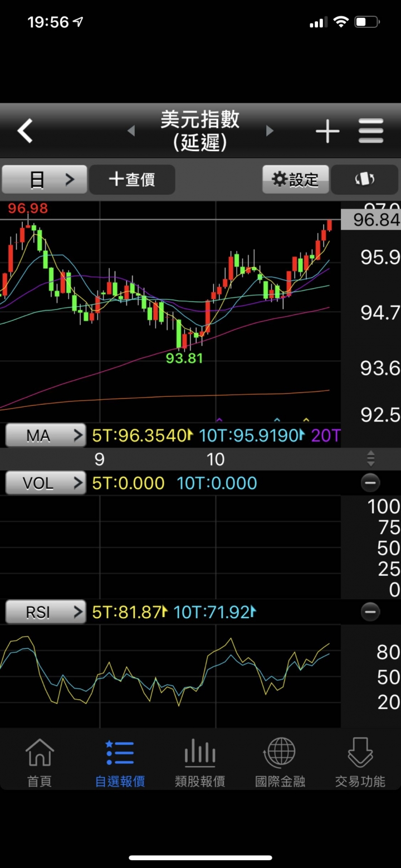Tap the 93.81 low price label
This screenshot has height=868, width=401.
pyautogui.click(x=184, y=358)
